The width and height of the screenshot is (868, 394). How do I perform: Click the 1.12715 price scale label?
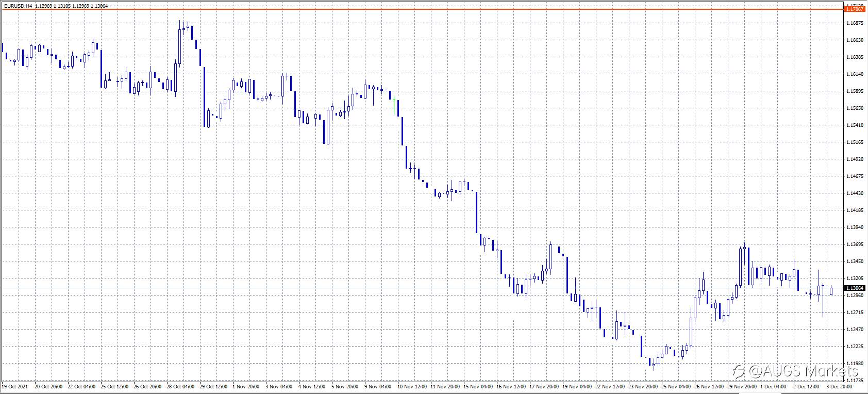854,313
